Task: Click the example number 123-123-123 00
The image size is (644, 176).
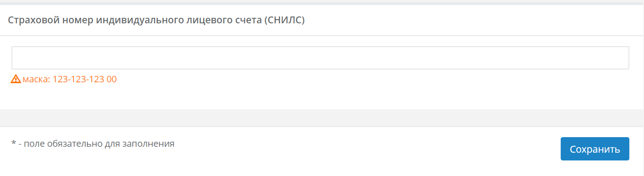Action: [x=85, y=79]
